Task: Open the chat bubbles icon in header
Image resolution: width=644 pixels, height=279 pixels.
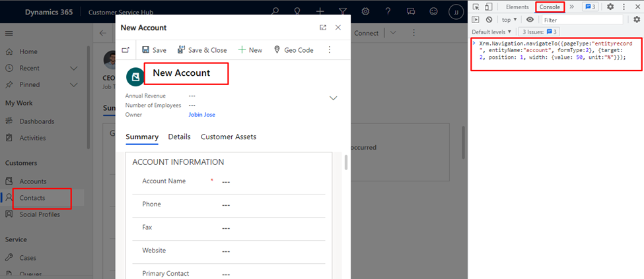Action: (x=410, y=11)
